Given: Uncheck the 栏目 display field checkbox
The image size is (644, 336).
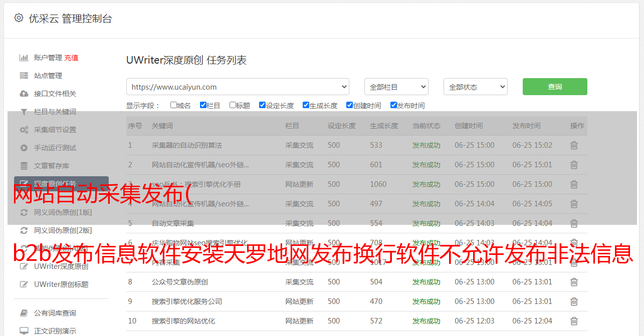Looking at the screenshot, I should click(x=203, y=105).
